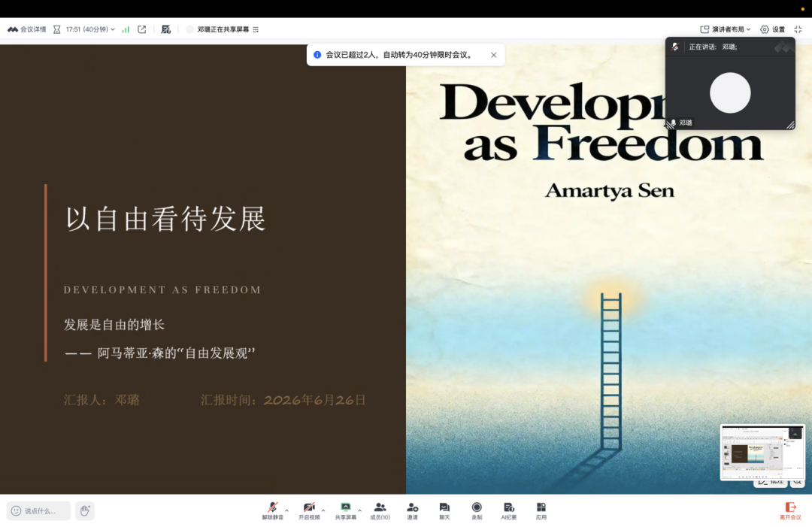Open the 演讲者布局 layout dropdown
The width and height of the screenshot is (812, 527).
[x=726, y=29]
